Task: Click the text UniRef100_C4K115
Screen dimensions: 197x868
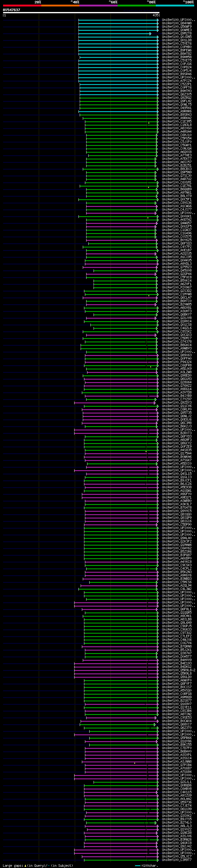Action: [177, 792]
